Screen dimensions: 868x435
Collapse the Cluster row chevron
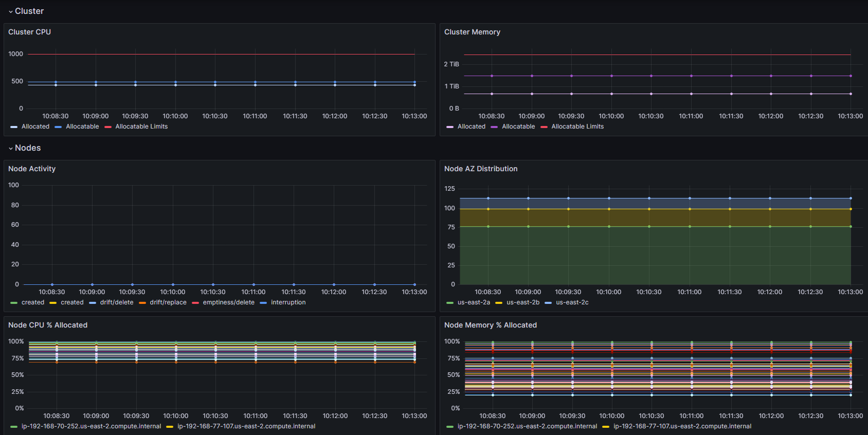pos(10,11)
